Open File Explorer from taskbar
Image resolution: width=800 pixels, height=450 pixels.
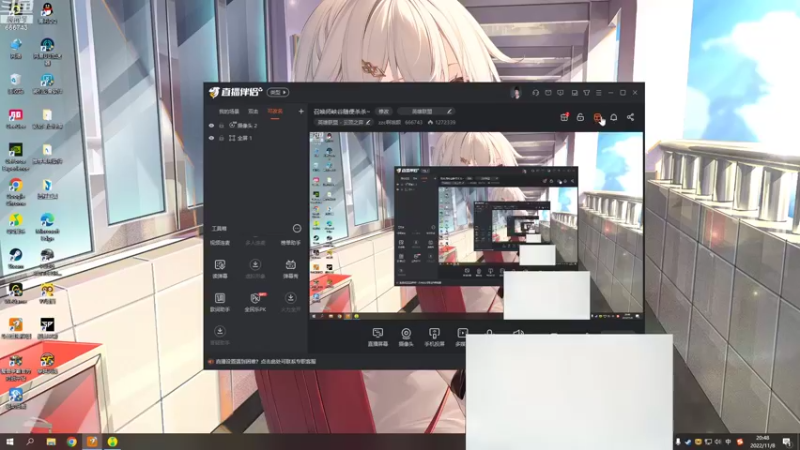pos(51,441)
